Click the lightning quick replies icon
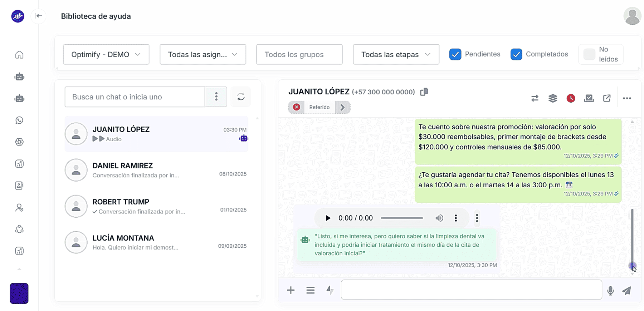 [x=330, y=290]
